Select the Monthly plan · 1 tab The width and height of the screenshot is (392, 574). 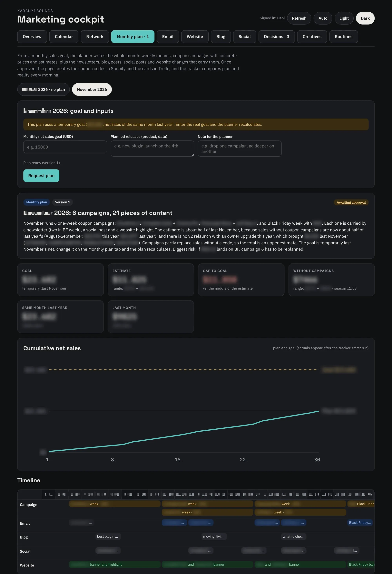[133, 36]
